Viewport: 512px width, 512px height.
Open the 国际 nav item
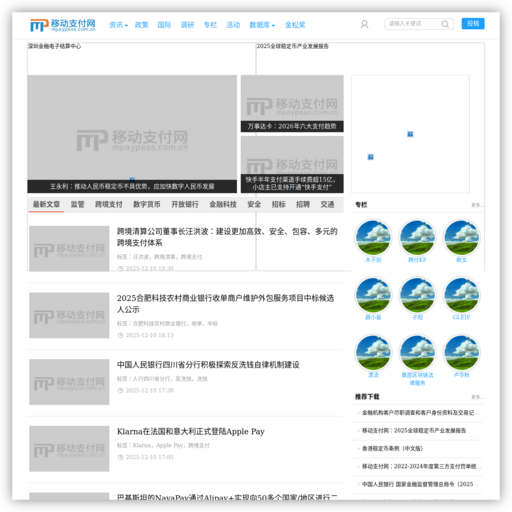click(164, 25)
